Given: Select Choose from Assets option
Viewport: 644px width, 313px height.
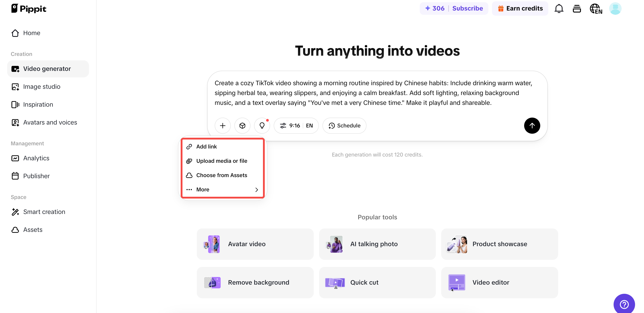Looking at the screenshot, I should (222, 175).
